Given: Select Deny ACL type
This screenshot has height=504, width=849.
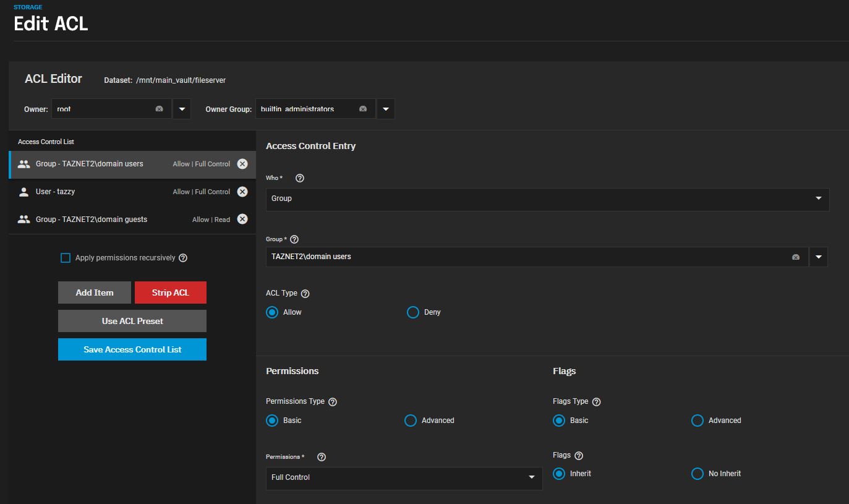Looking at the screenshot, I should 413,312.
